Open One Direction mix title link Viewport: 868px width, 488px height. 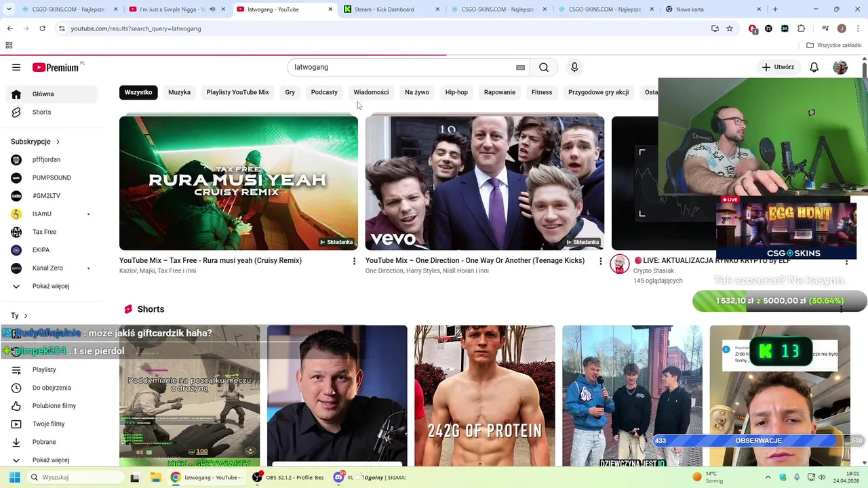[475, 260]
